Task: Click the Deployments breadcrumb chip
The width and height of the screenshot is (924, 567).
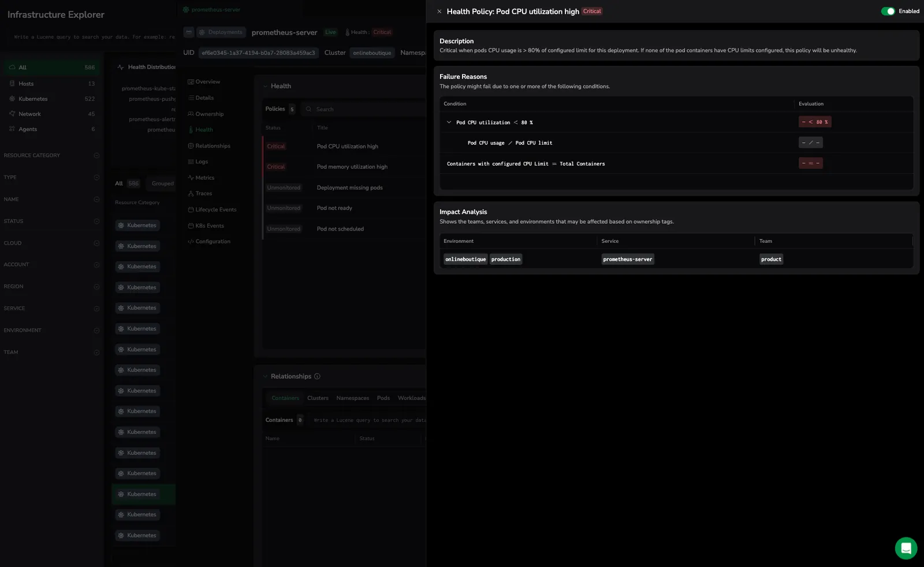Action: pos(221,32)
